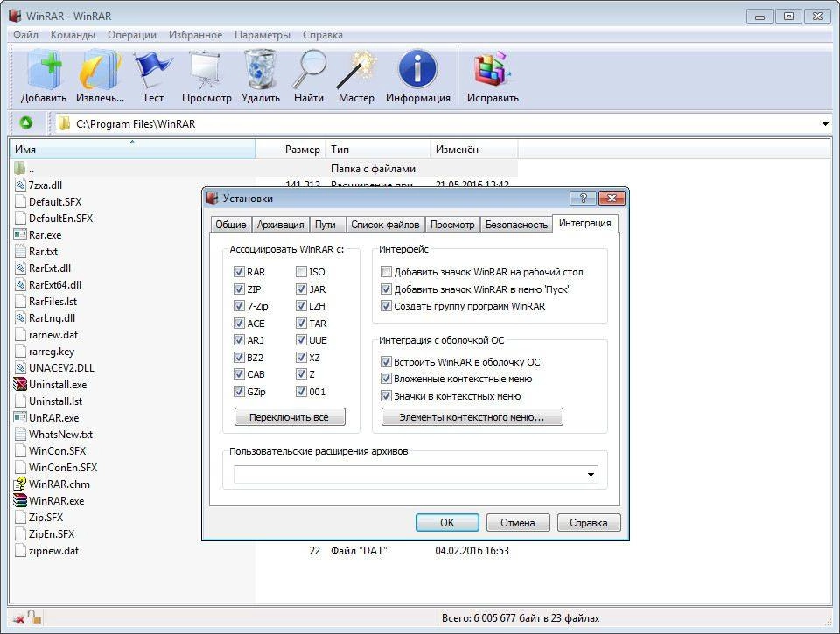
Task: Click the padlock icon in status bar
Action: 35,617
